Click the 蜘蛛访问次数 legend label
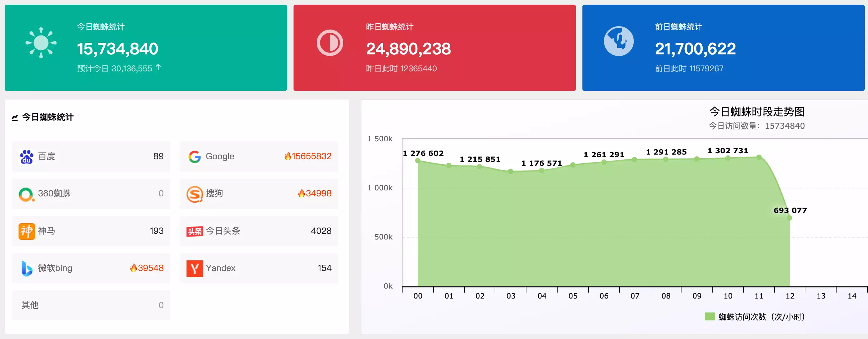The image size is (868, 339). point(761,316)
